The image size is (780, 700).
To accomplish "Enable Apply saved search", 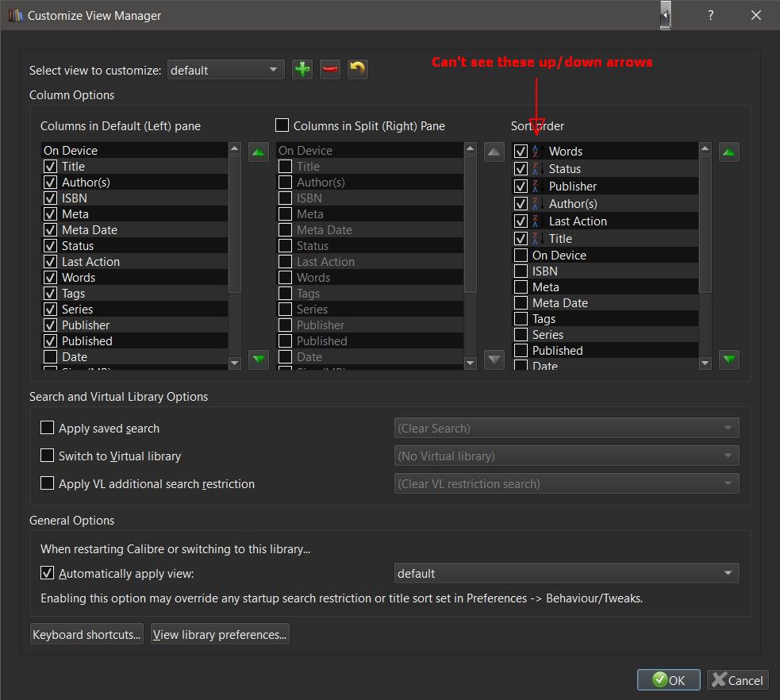I will point(48,427).
